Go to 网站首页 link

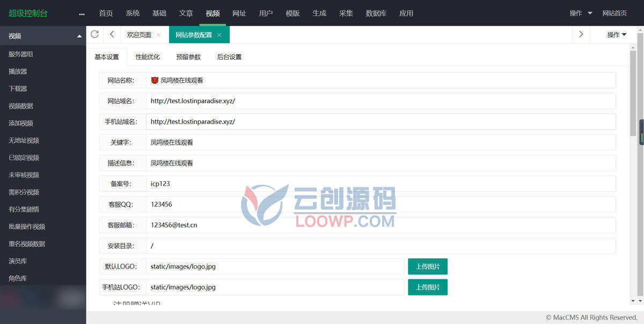(x=614, y=13)
